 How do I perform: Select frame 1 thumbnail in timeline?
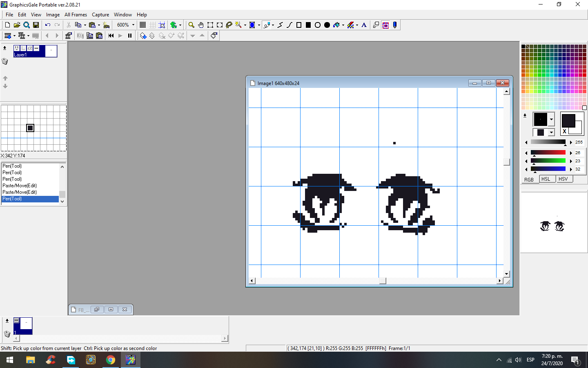[x=23, y=326]
